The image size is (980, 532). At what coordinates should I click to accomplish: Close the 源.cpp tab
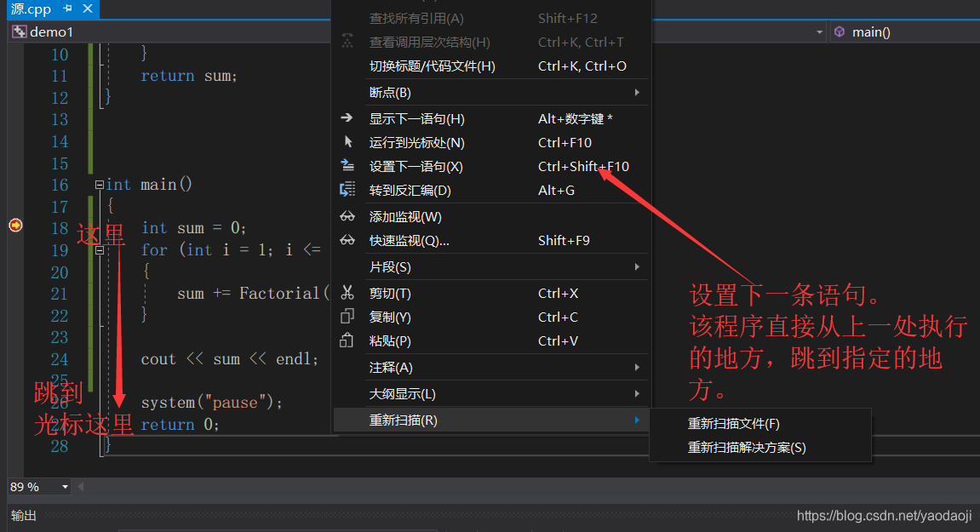point(88,9)
